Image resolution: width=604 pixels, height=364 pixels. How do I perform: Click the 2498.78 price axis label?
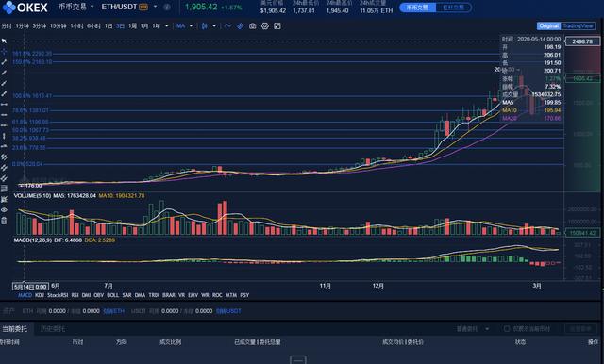pyautogui.click(x=582, y=41)
